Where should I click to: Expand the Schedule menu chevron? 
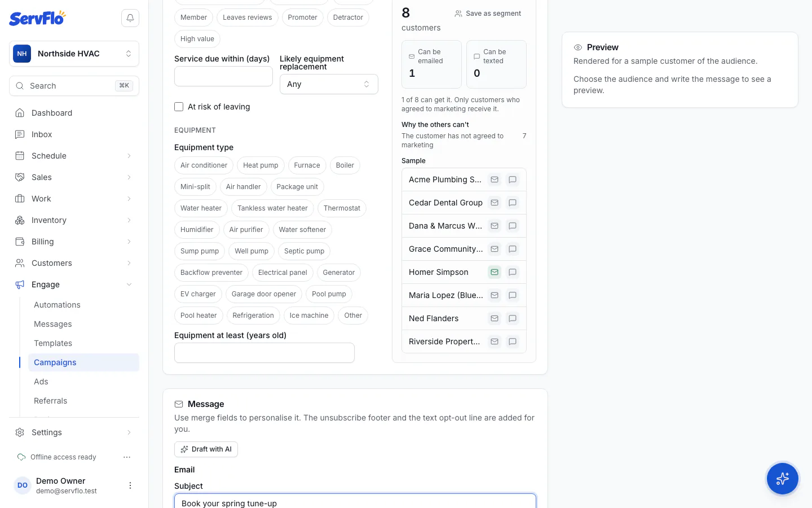(129, 156)
